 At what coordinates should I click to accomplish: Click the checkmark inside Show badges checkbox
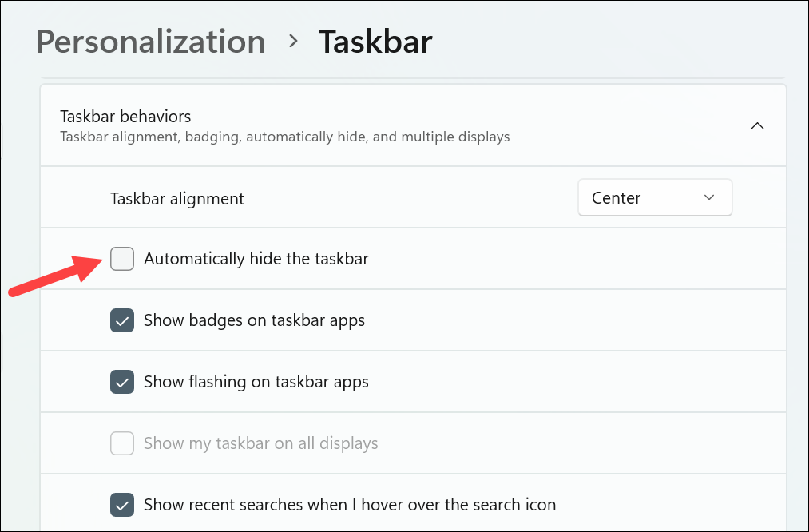click(121, 320)
